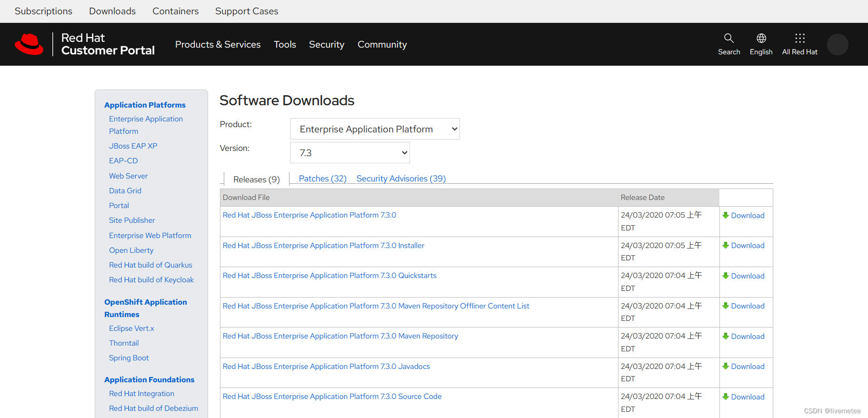The width and height of the screenshot is (868, 418).
Task: Click green download arrow for Javadocs row
Action: 726,366
